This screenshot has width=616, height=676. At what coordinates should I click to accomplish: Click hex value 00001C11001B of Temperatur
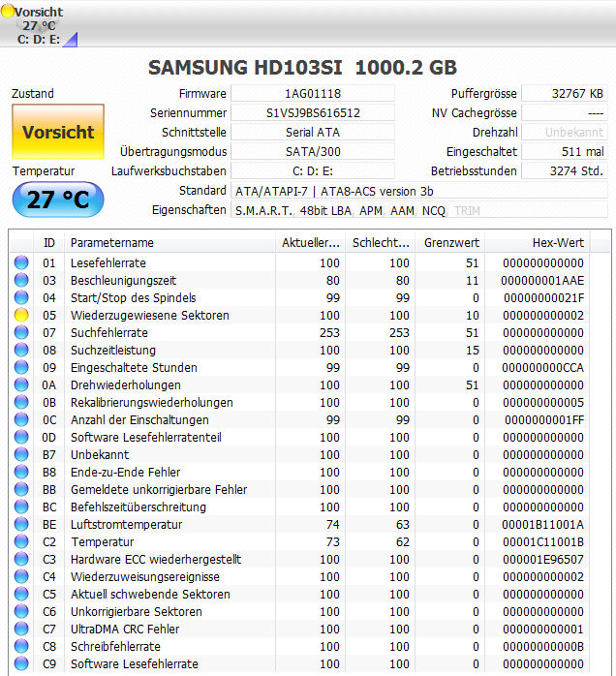click(x=543, y=542)
